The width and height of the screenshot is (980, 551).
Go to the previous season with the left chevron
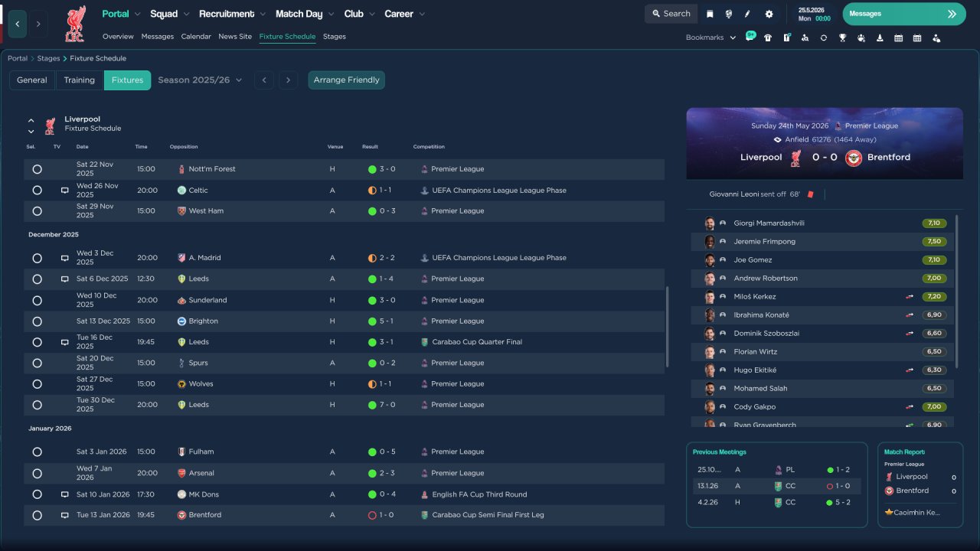click(264, 80)
